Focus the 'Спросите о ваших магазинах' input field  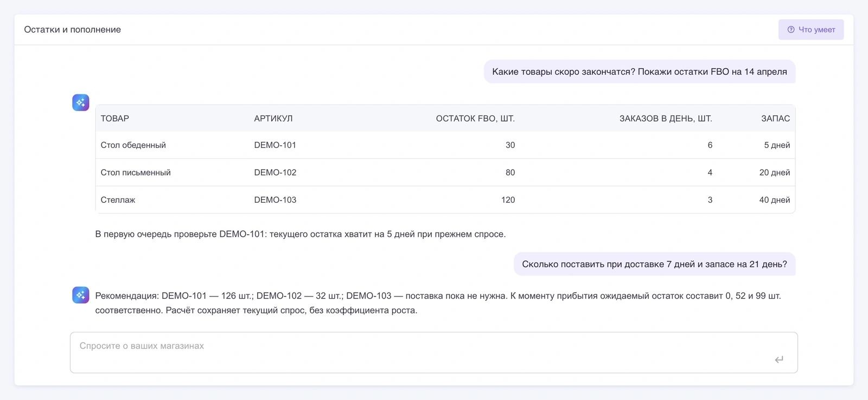434,352
